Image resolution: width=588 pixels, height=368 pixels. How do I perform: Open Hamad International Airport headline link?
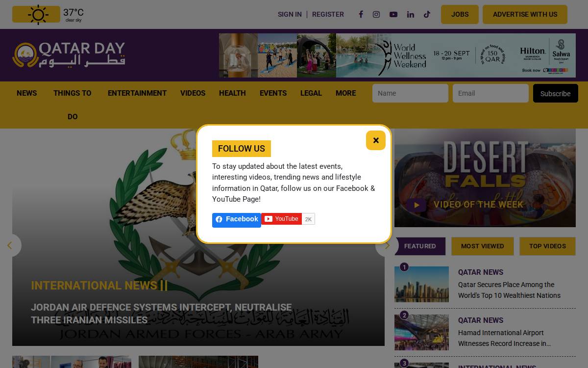tap(505, 338)
